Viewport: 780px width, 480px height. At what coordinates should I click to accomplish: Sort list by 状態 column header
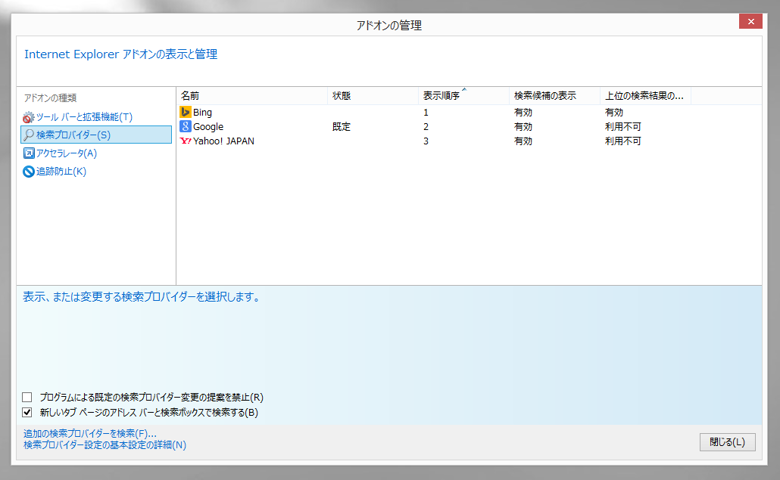tap(373, 96)
